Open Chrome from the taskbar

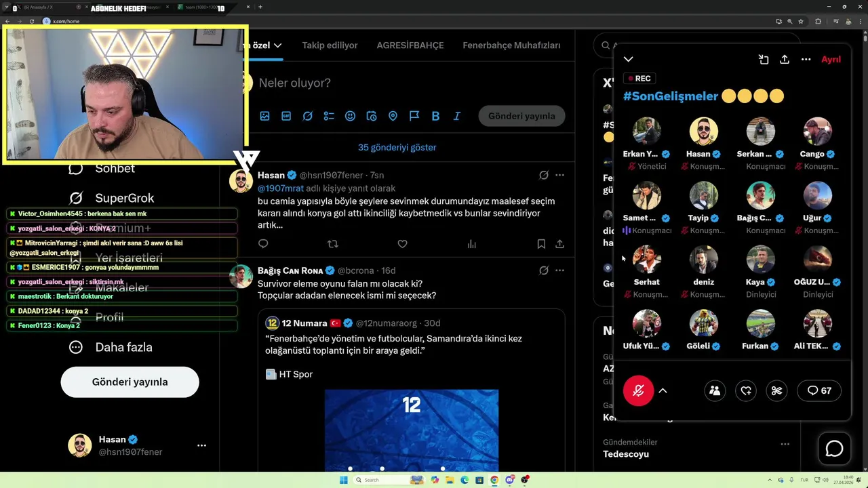494,480
